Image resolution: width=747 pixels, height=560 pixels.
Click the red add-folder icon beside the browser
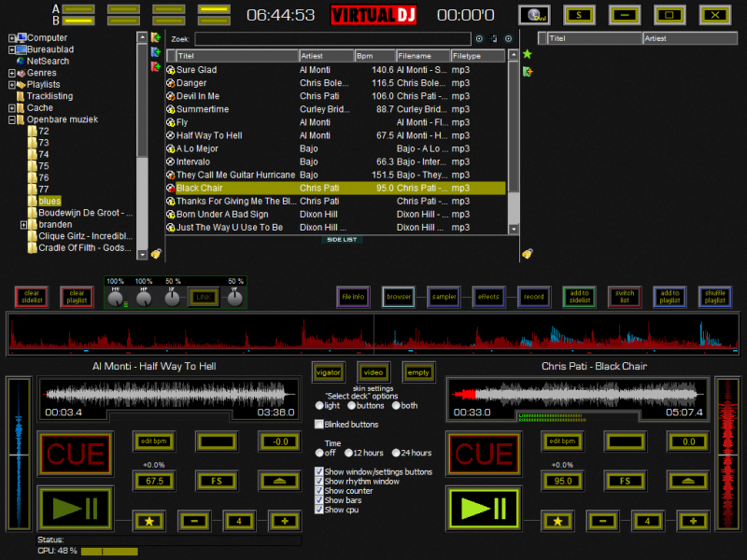(156, 66)
